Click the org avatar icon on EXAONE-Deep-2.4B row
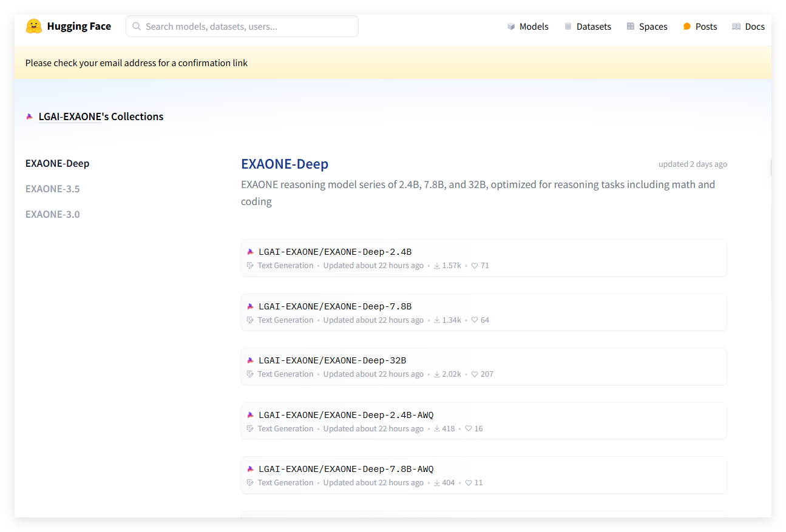The width and height of the screenshot is (786, 532). point(250,252)
